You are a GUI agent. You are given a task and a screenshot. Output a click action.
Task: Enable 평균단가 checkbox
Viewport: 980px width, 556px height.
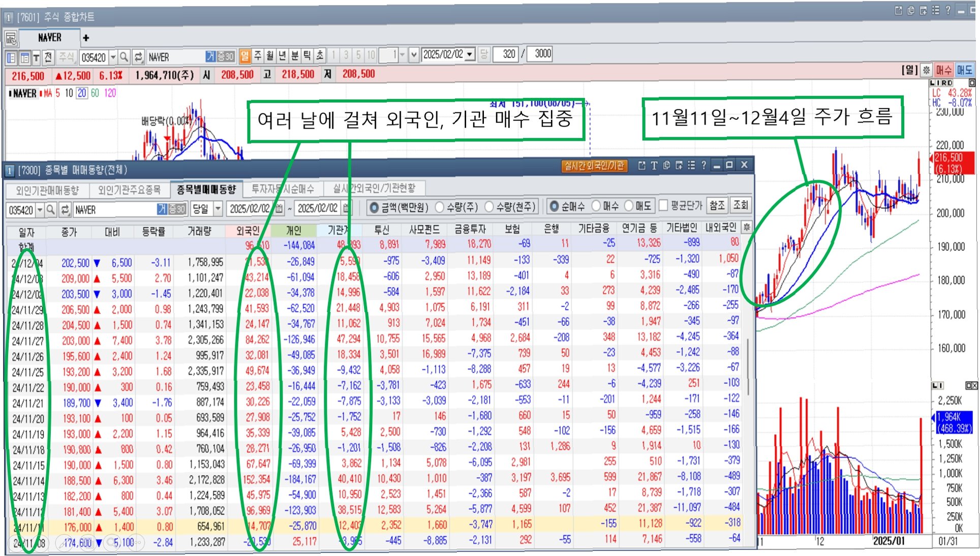point(663,205)
